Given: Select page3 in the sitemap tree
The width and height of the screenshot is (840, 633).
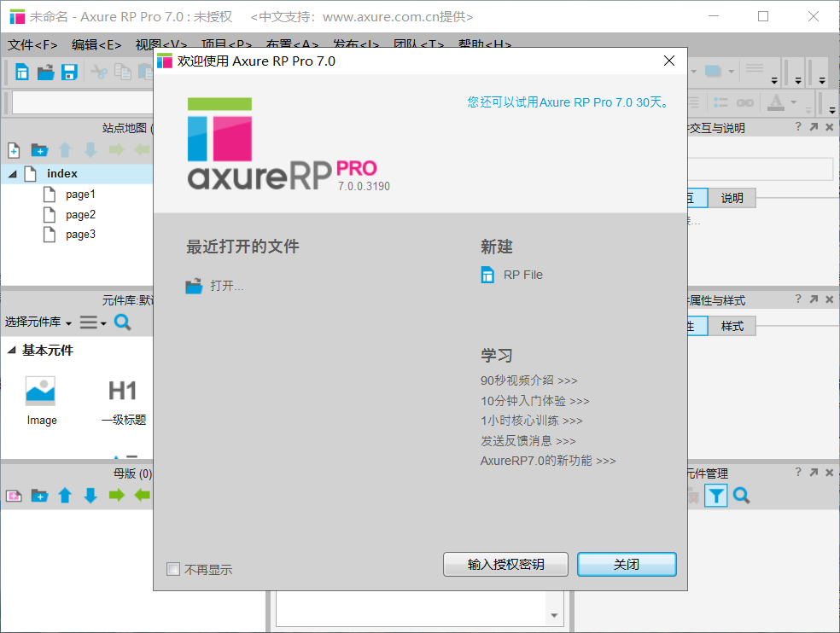Looking at the screenshot, I should coord(79,235).
